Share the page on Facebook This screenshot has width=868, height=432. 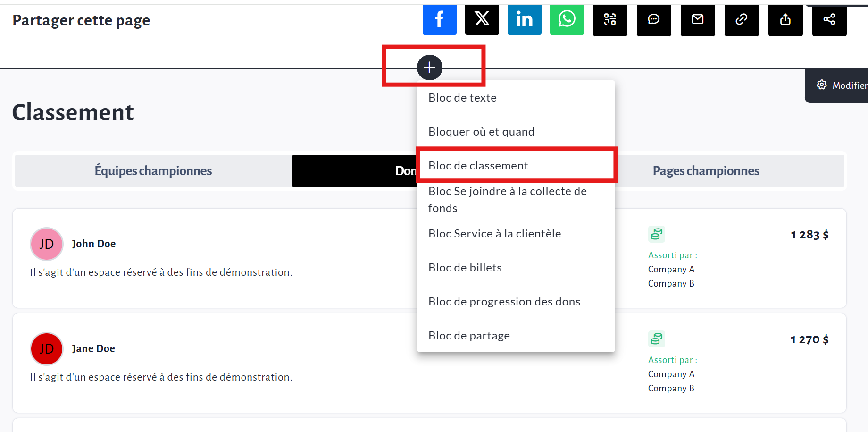pyautogui.click(x=439, y=20)
